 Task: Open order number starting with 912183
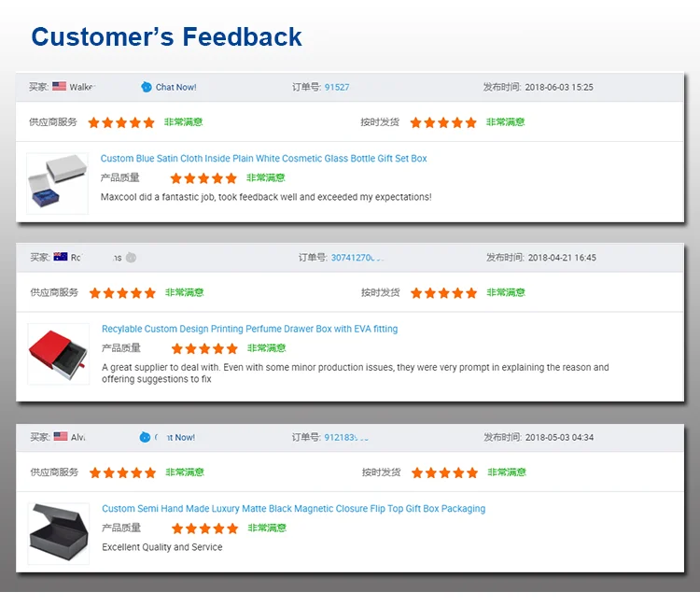346,437
